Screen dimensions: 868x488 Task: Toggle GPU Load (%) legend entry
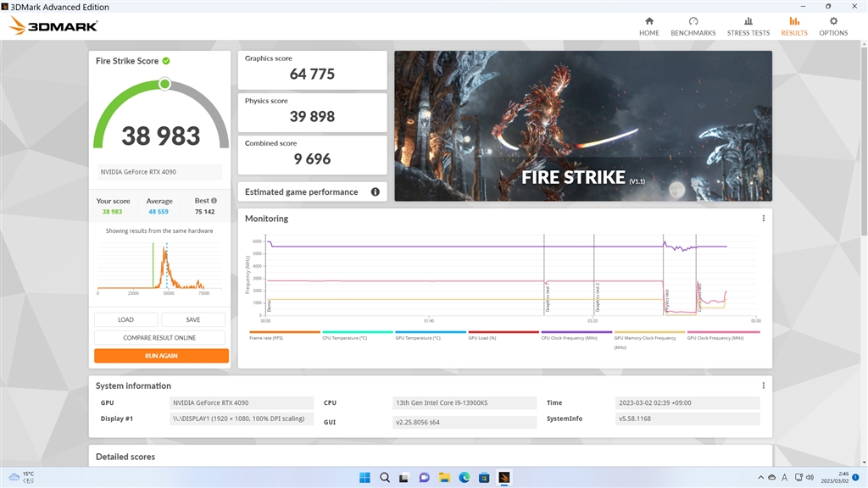coord(504,335)
